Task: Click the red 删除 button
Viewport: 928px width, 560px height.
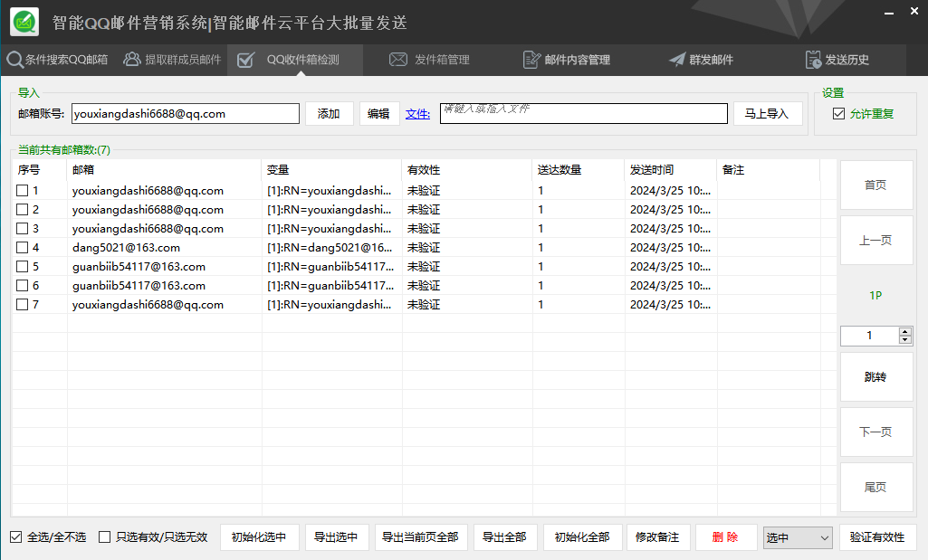Action: coord(725,537)
